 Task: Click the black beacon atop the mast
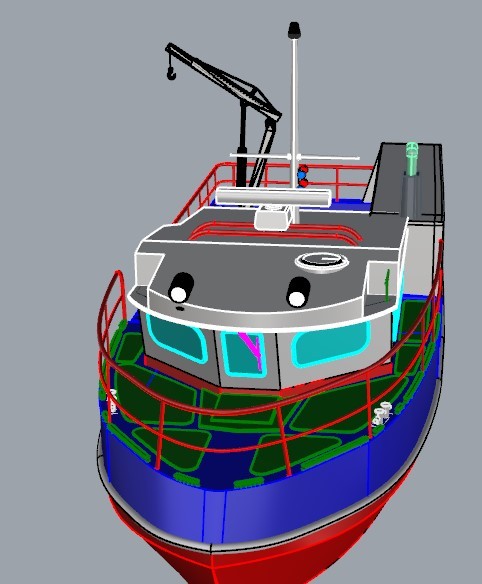pyautogui.click(x=294, y=30)
